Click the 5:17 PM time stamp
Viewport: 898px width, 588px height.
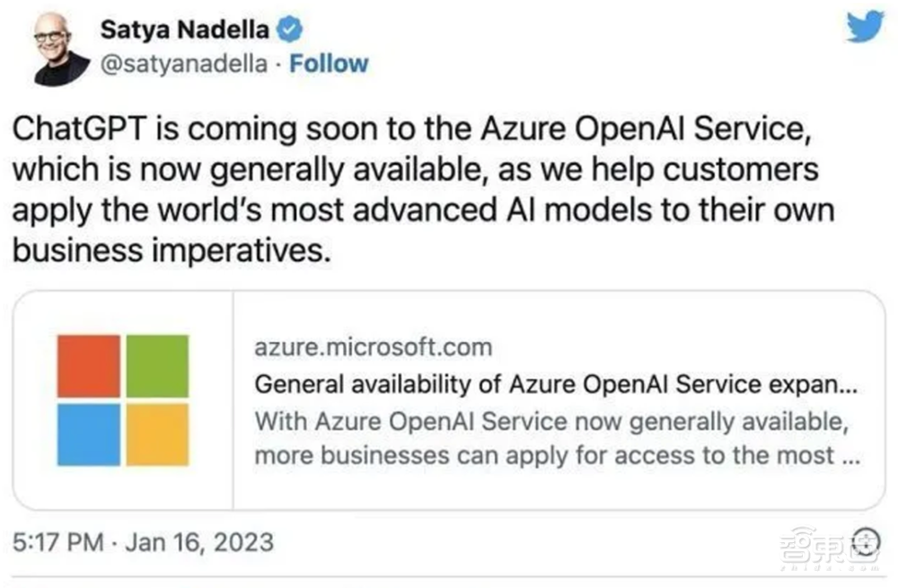point(52,542)
